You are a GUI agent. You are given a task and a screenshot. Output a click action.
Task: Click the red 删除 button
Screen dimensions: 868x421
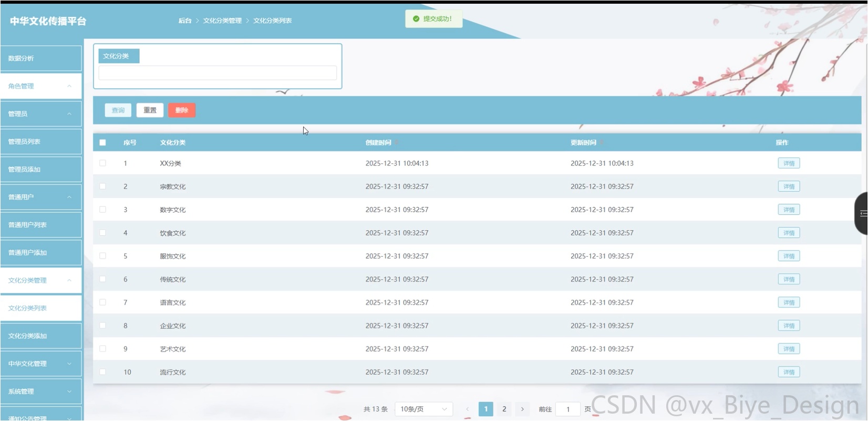click(x=182, y=110)
